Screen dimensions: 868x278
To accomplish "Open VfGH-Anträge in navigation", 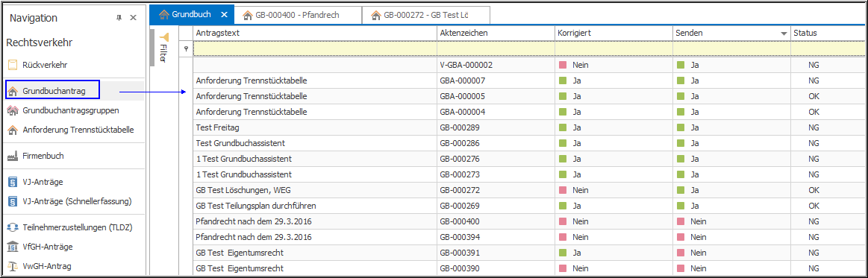I will point(48,247).
